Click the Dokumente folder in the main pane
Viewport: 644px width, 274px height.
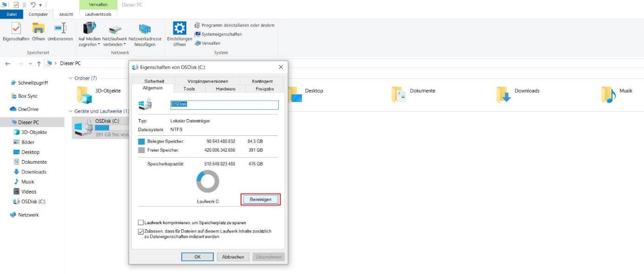pyautogui.click(x=413, y=94)
